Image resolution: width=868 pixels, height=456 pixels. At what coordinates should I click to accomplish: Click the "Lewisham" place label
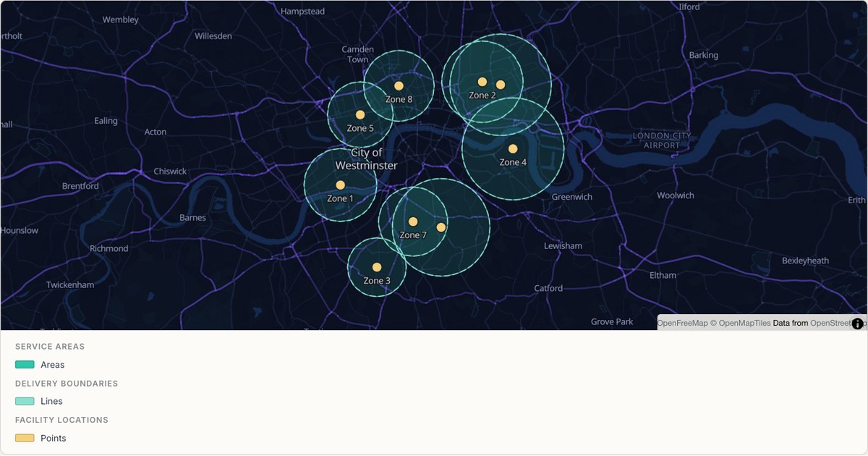click(x=563, y=246)
